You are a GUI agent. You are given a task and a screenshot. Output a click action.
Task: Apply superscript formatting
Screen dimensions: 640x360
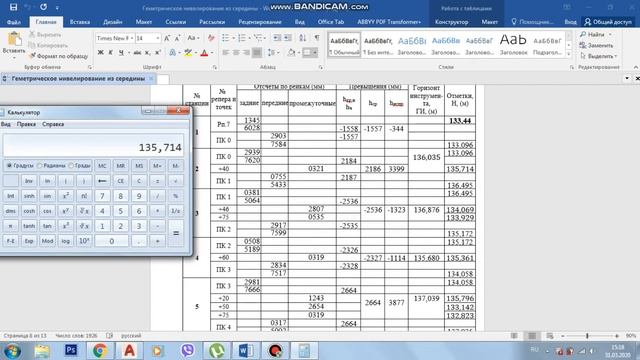click(x=158, y=53)
